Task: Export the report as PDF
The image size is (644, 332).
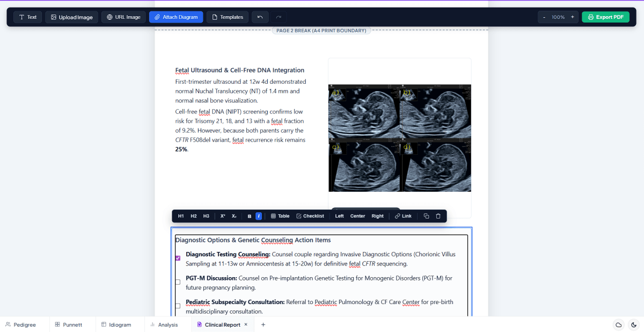Action: pyautogui.click(x=605, y=17)
